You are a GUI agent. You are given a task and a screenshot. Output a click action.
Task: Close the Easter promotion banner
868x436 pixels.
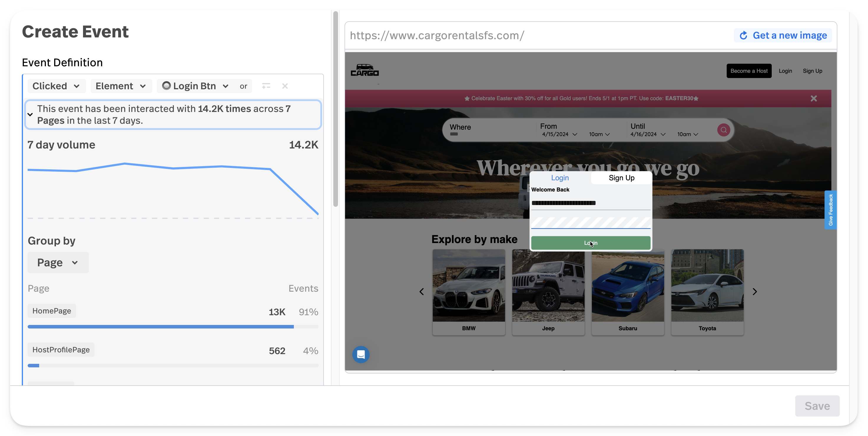pyautogui.click(x=814, y=98)
